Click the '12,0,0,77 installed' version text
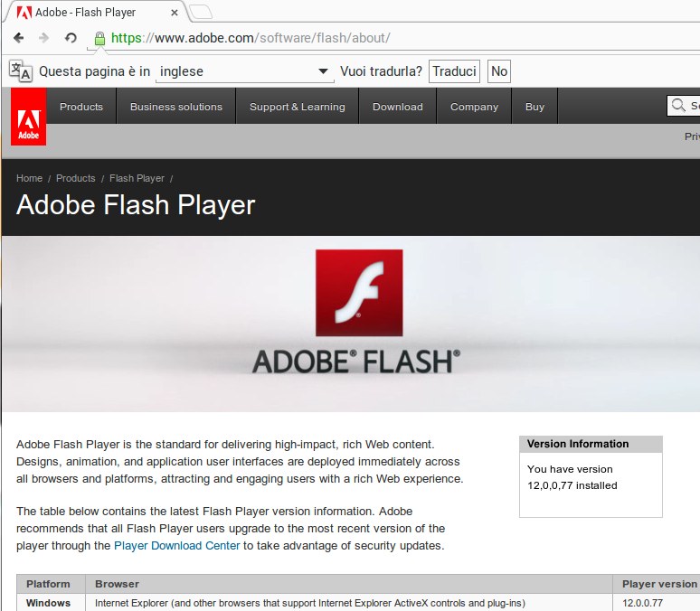The width and height of the screenshot is (700, 611). [572, 485]
